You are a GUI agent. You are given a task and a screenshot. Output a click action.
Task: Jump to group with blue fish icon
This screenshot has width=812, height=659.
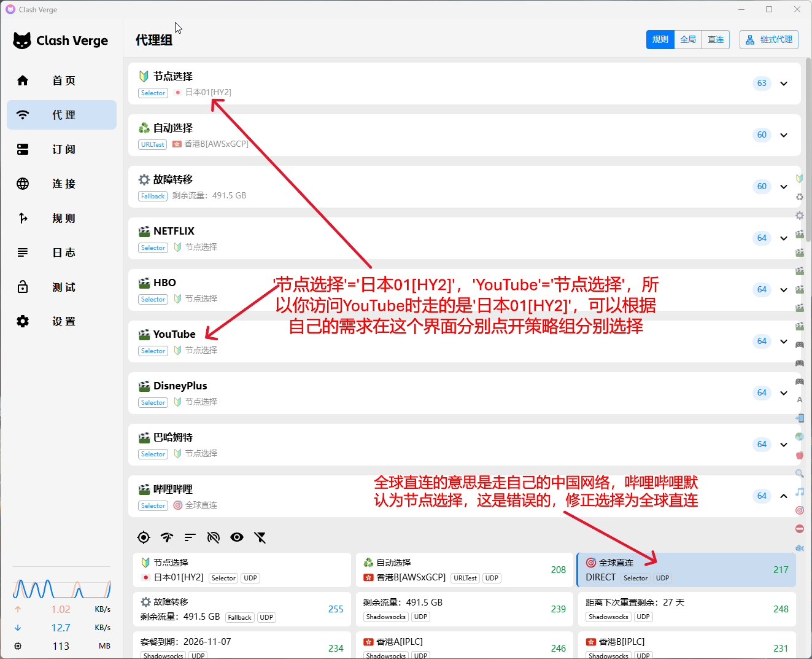pyautogui.click(x=799, y=547)
